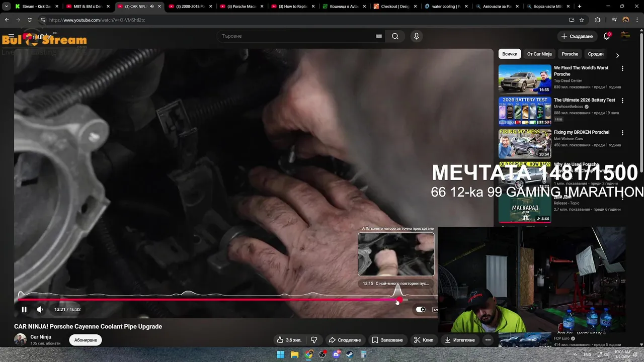Open a new browser tab
The image size is (644, 362).
tap(580, 7)
